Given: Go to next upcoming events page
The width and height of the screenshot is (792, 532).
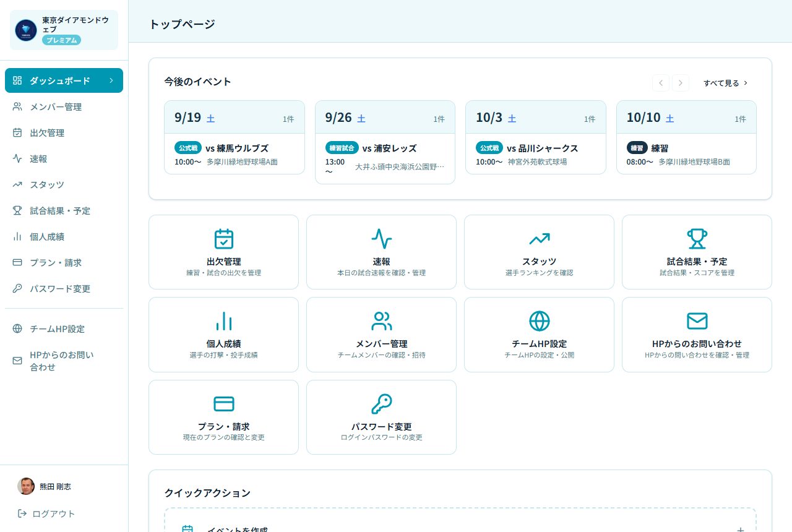Looking at the screenshot, I should point(681,83).
